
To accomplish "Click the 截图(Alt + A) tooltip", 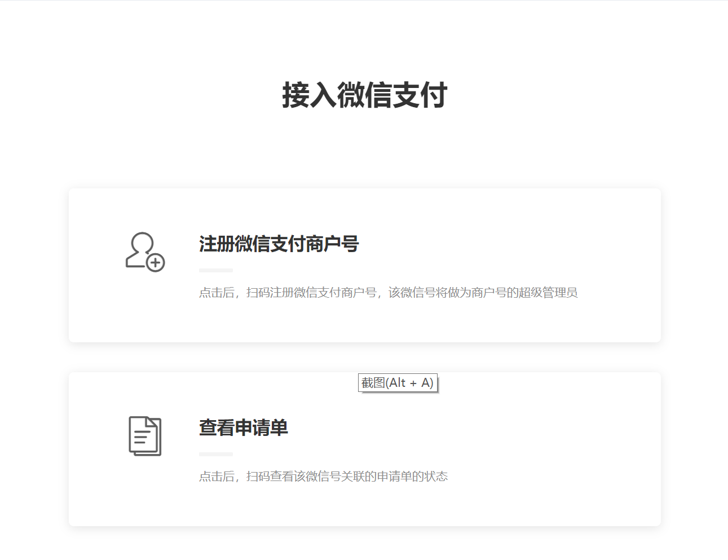I will point(398,383).
